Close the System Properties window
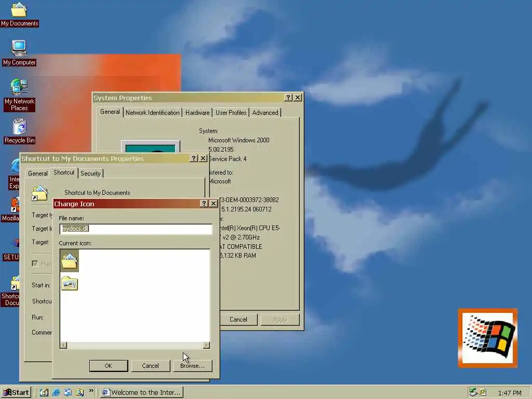532x399 pixels. pos(298,97)
